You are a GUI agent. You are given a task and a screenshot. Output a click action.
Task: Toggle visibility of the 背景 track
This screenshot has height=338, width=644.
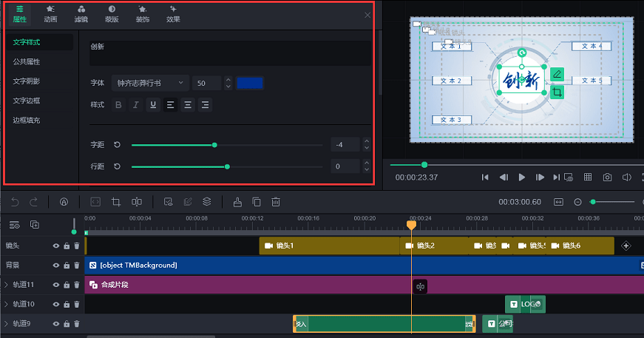point(56,266)
